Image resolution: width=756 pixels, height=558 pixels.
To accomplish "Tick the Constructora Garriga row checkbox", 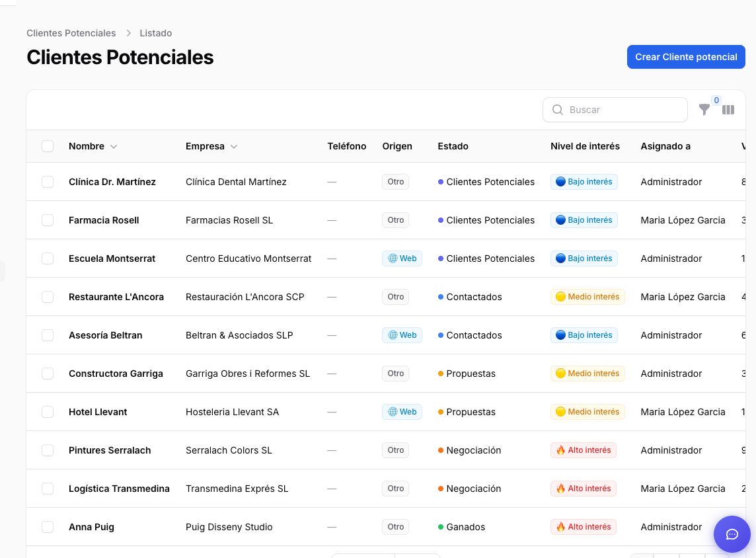I will [48, 374].
